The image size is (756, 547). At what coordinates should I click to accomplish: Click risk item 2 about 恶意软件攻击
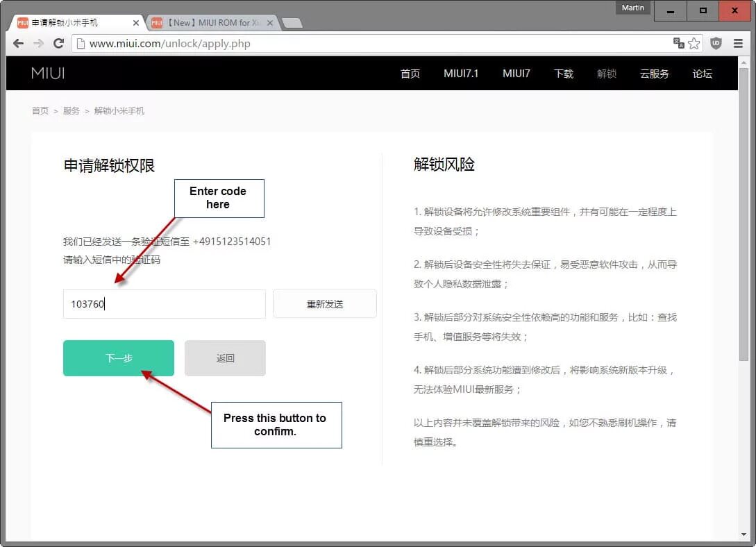pos(545,274)
